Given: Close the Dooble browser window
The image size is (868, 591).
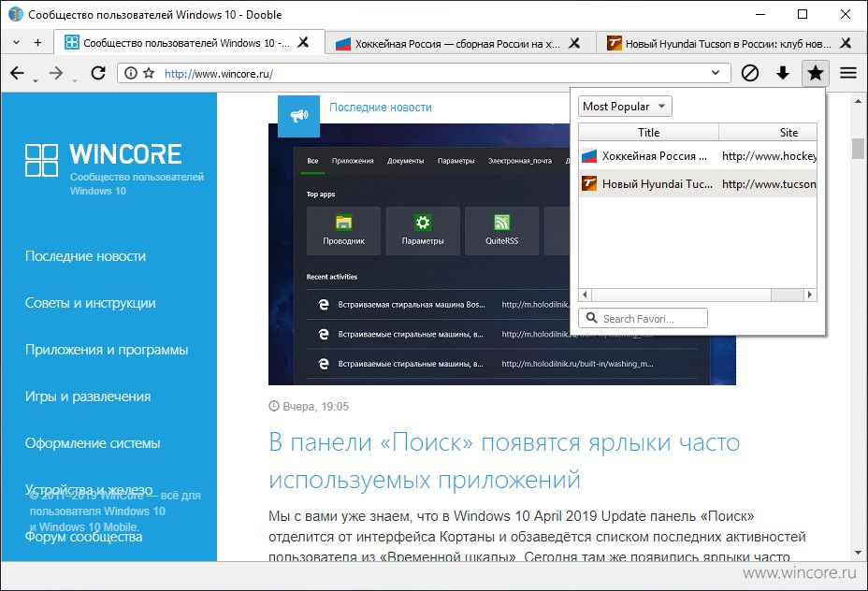Looking at the screenshot, I should pos(845,14).
